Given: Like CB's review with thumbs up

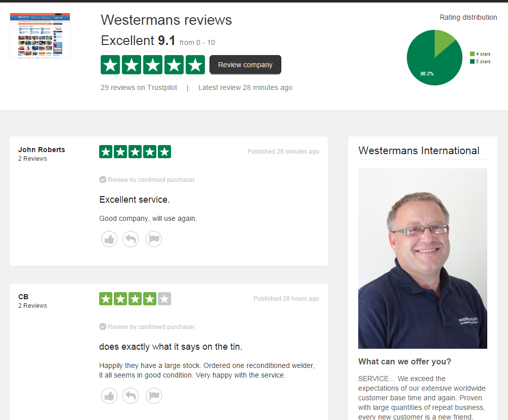Looking at the screenshot, I should [109, 396].
